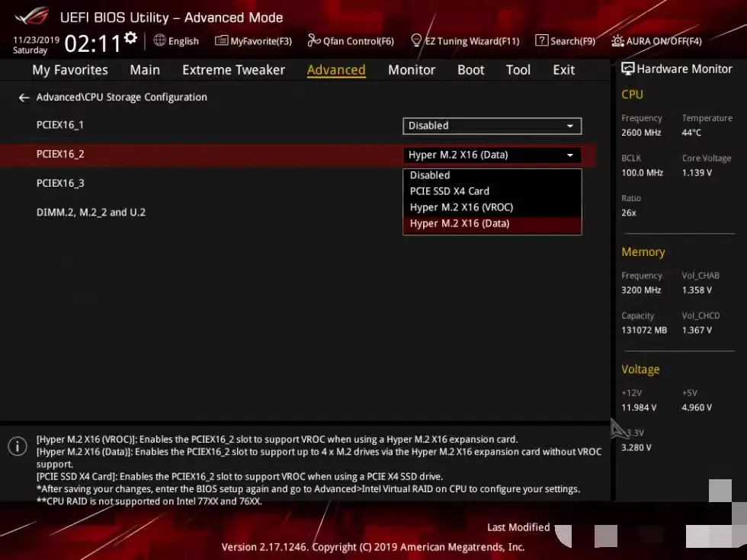Open Qfan Control(F6)
This screenshot has width=747, height=560.
[351, 41]
